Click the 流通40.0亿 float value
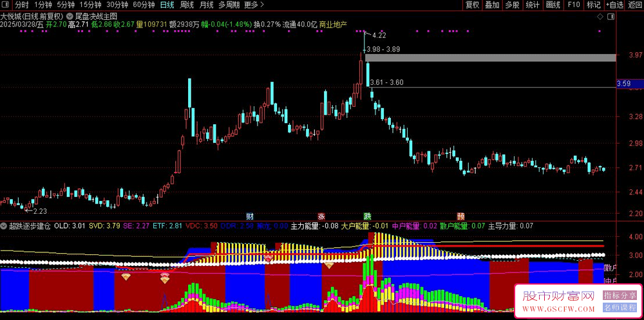 pyautogui.click(x=300, y=24)
